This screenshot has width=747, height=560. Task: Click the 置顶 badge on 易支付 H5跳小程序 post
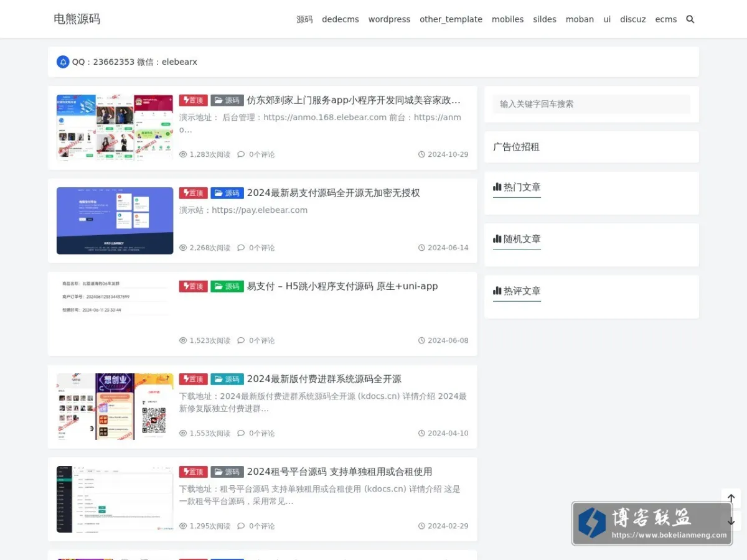194,286
